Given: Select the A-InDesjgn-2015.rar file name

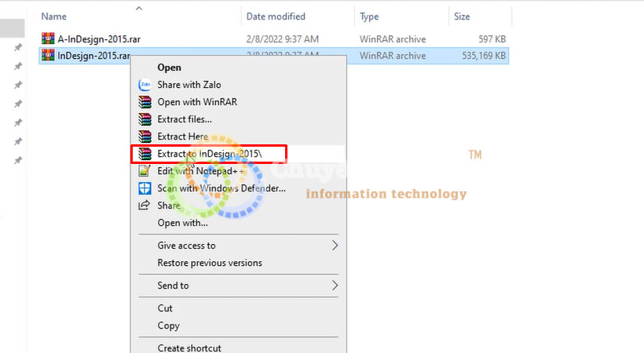Looking at the screenshot, I should [x=99, y=39].
